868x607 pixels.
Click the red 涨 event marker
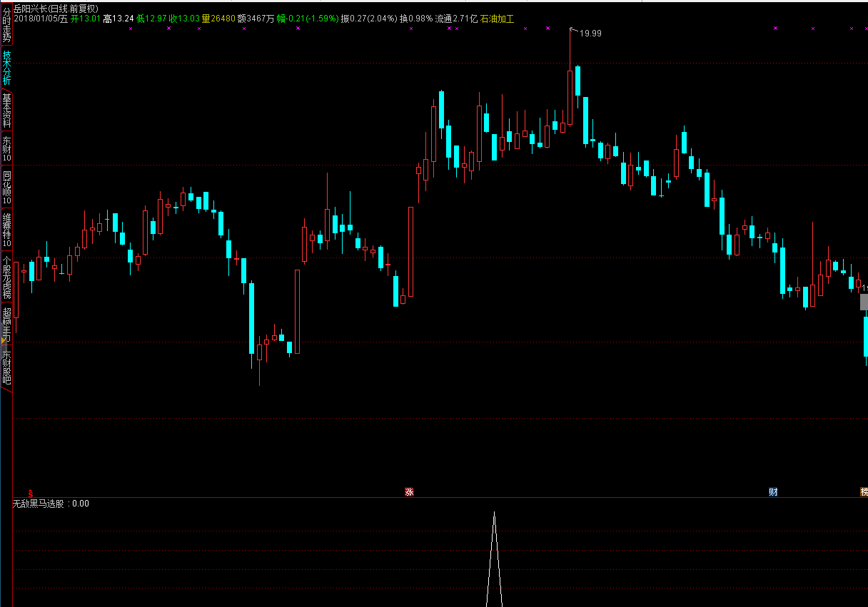coord(409,492)
